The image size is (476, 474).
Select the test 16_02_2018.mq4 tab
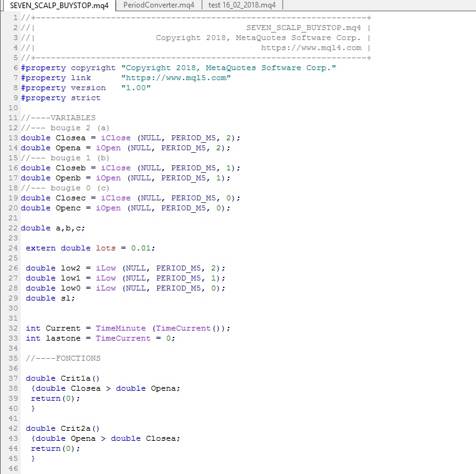coord(242,6)
